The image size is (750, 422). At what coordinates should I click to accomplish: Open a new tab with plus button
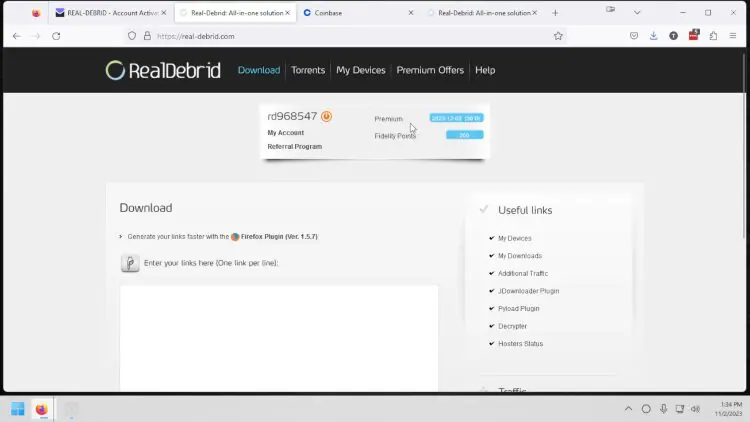tap(555, 13)
